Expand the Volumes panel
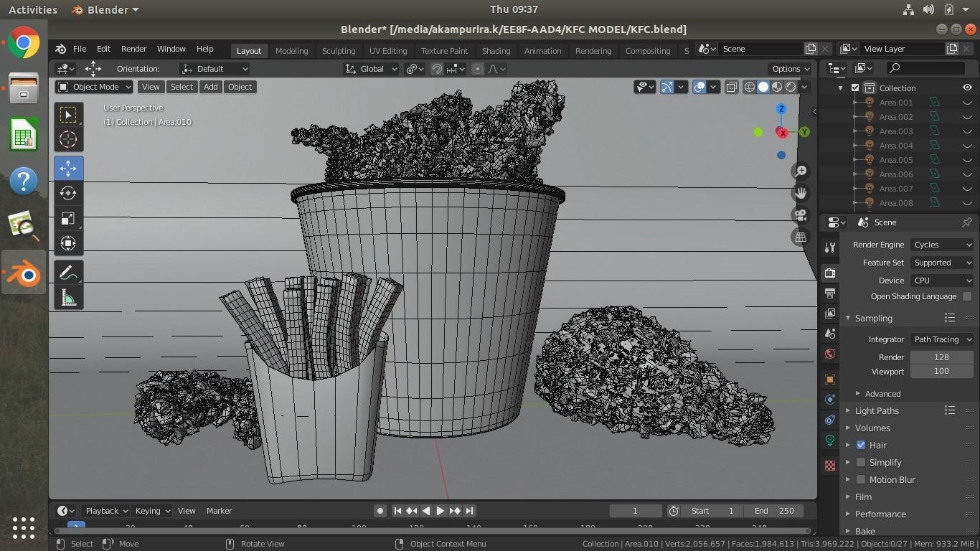 [x=848, y=428]
